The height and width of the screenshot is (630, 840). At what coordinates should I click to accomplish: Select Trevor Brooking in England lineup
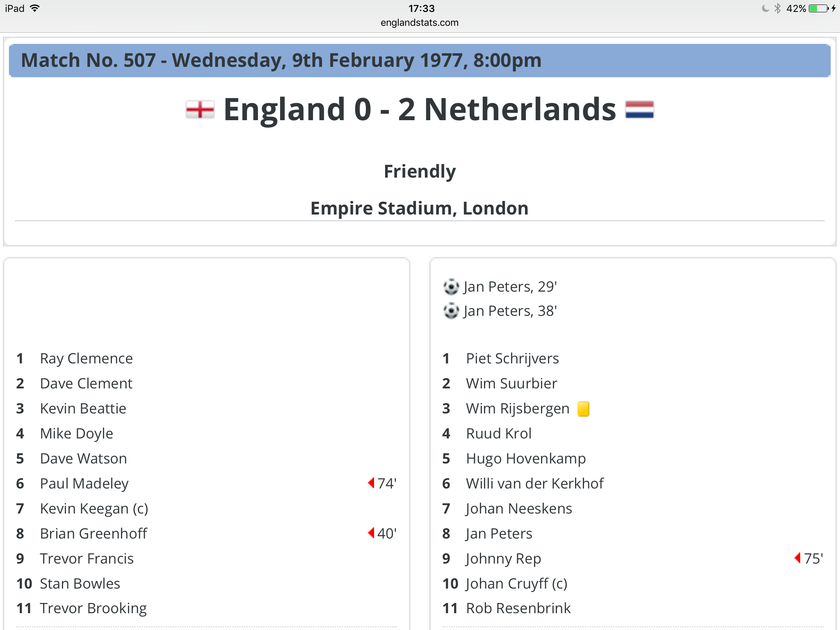(x=93, y=608)
